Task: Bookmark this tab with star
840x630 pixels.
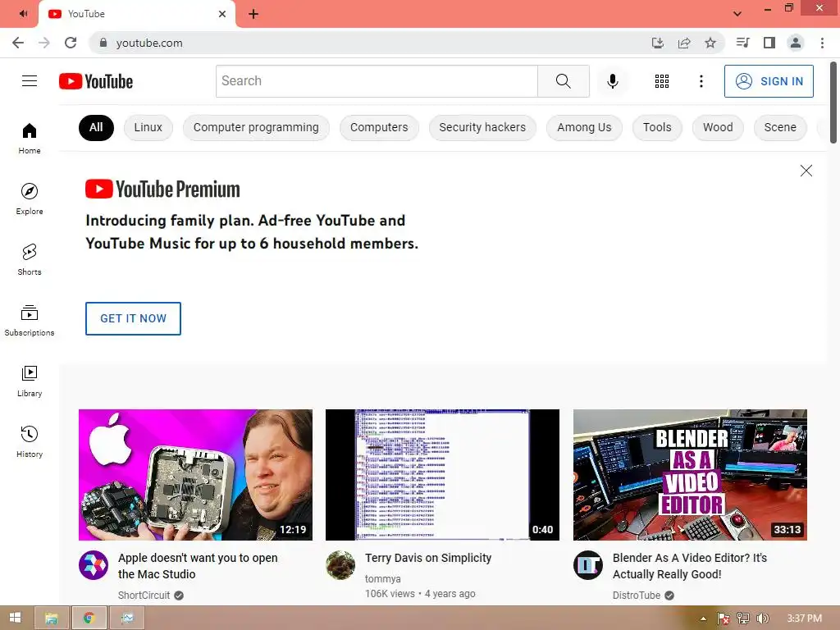Action: click(710, 43)
